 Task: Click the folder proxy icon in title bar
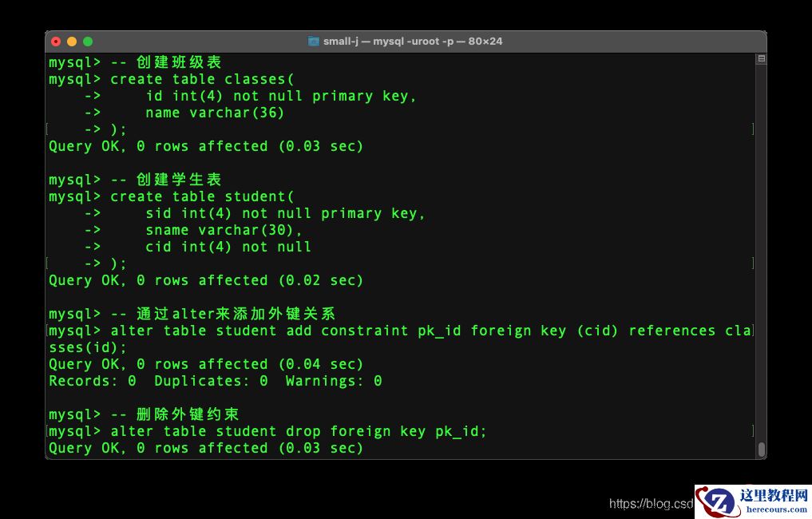coord(314,42)
